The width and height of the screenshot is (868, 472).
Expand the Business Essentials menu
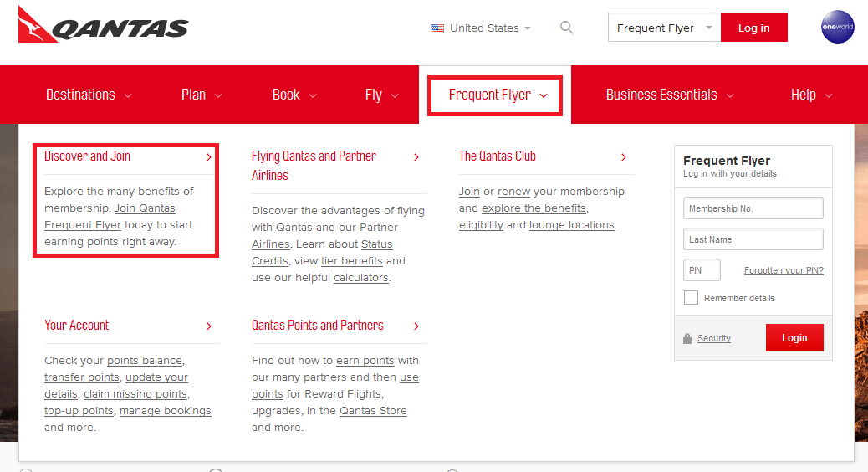click(670, 95)
